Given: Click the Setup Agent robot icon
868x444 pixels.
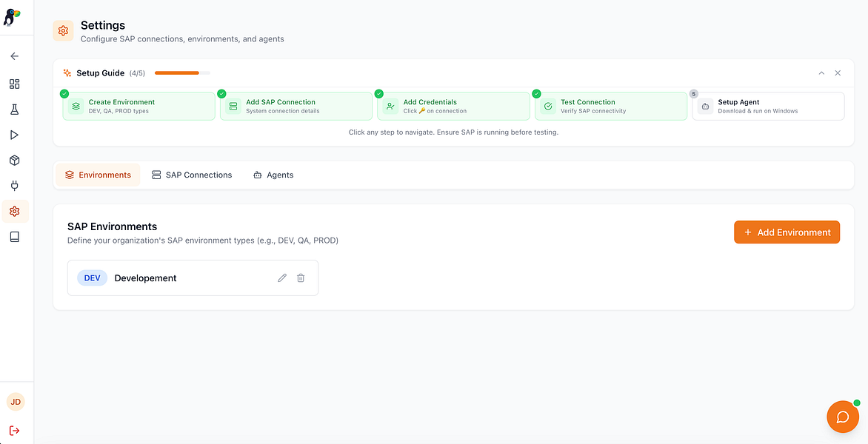Looking at the screenshot, I should click(705, 106).
